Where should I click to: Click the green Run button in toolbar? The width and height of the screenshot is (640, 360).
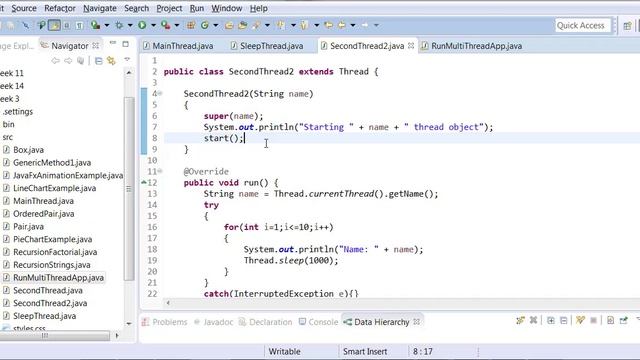coord(142,25)
